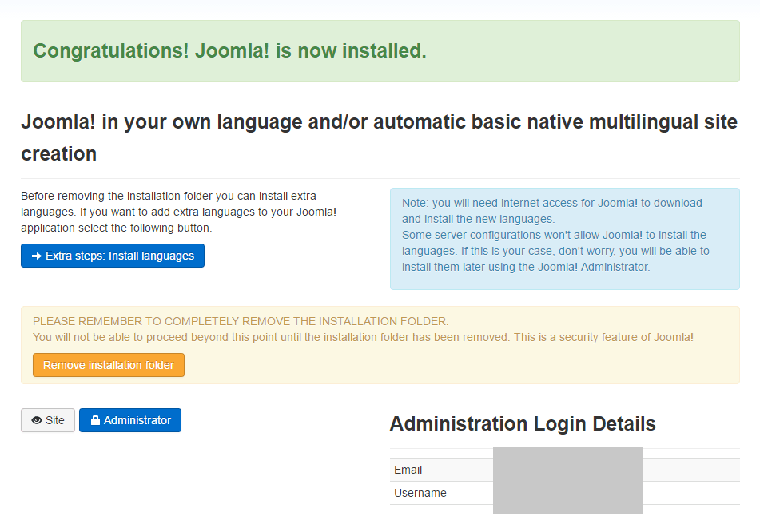Click the "Before removing the installation folder" paragraph
Image resolution: width=760 pixels, height=532 pixels.
click(x=178, y=212)
